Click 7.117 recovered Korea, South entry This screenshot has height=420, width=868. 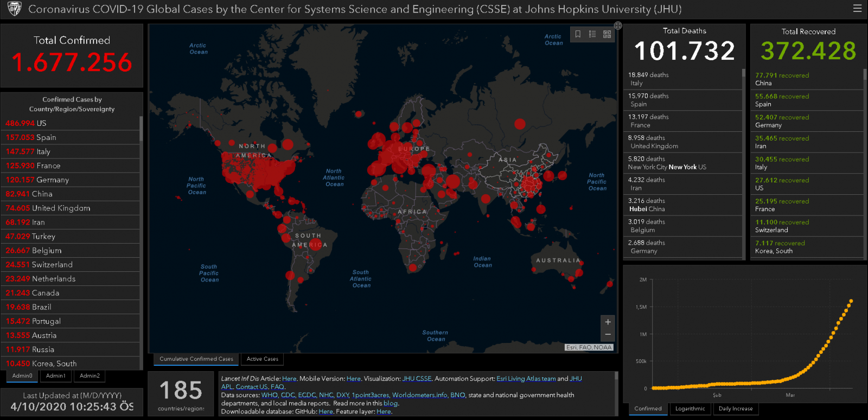807,247
